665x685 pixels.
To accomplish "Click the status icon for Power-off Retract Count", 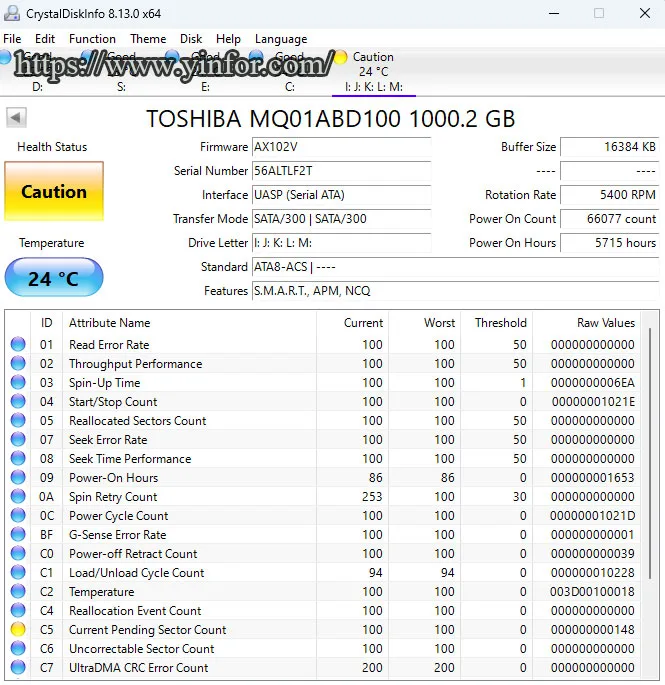I will [18, 554].
